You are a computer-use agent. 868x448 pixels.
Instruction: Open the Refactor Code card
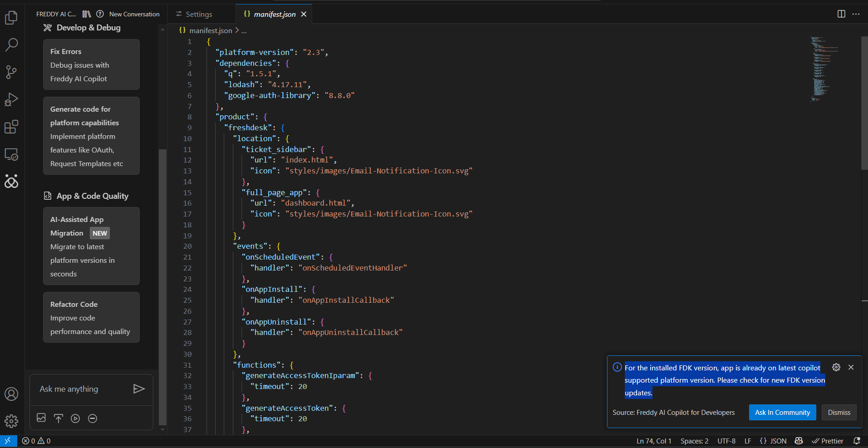pos(91,317)
